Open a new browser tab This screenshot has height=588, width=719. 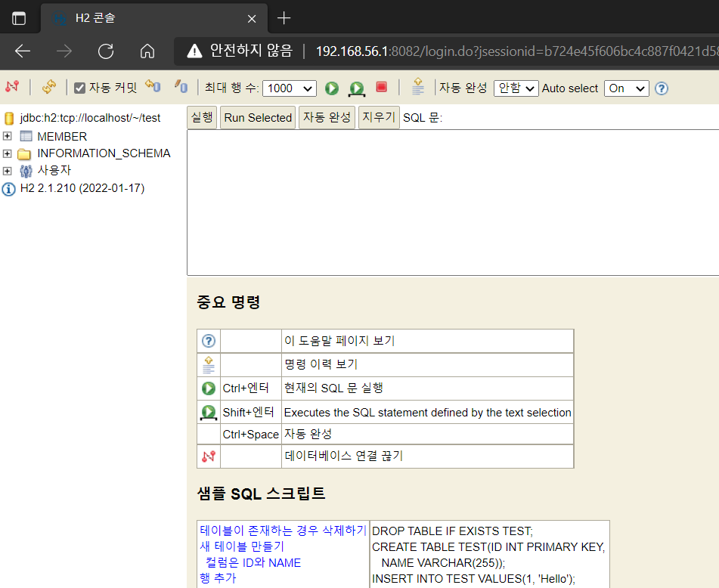pyautogui.click(x=284, y=18)
